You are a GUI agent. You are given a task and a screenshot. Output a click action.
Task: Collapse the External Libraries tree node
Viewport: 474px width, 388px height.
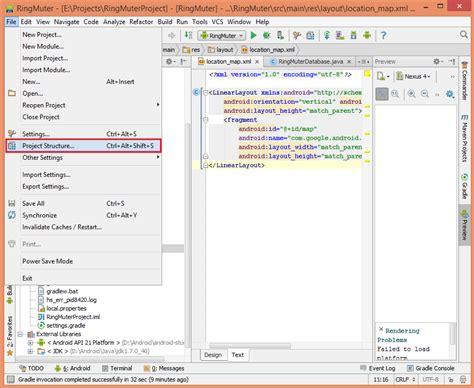click(x=21, y=334)
